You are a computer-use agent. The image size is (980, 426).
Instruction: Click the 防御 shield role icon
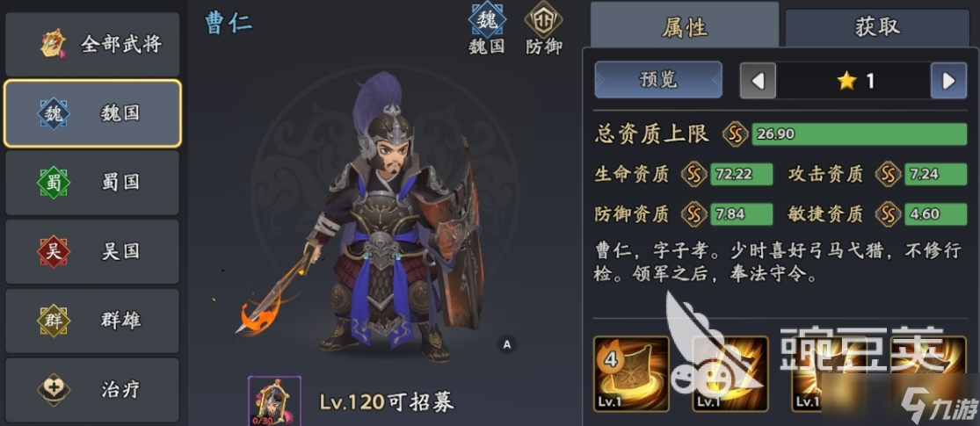coord(543,19)
